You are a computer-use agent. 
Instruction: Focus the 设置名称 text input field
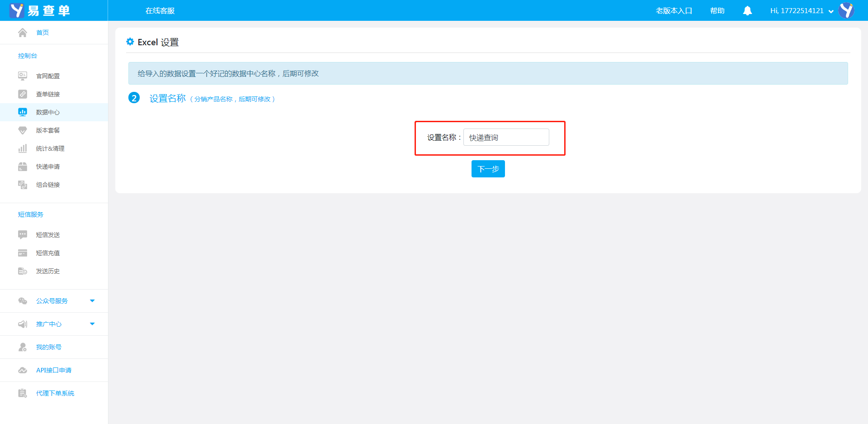506,137
